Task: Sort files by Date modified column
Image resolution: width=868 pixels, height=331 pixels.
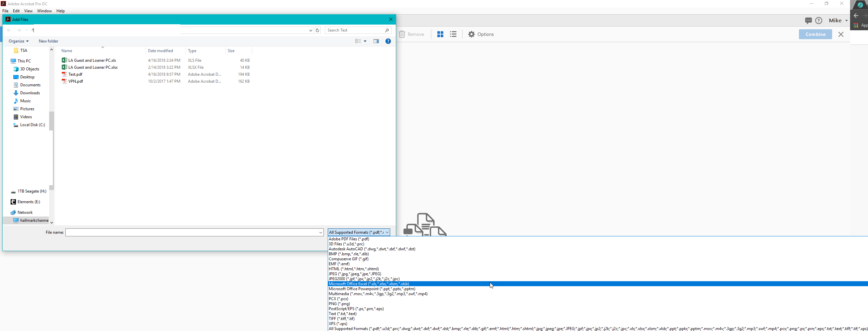Action: coord(166,51)
